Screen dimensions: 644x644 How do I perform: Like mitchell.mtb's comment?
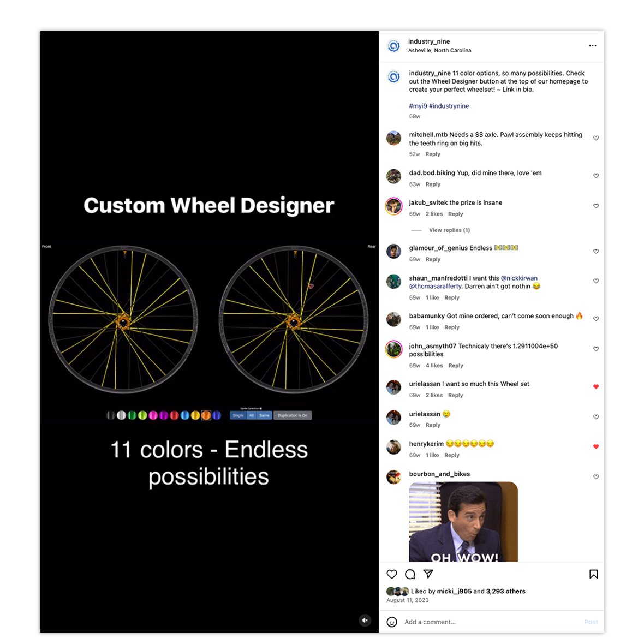[x=596, y=138]
